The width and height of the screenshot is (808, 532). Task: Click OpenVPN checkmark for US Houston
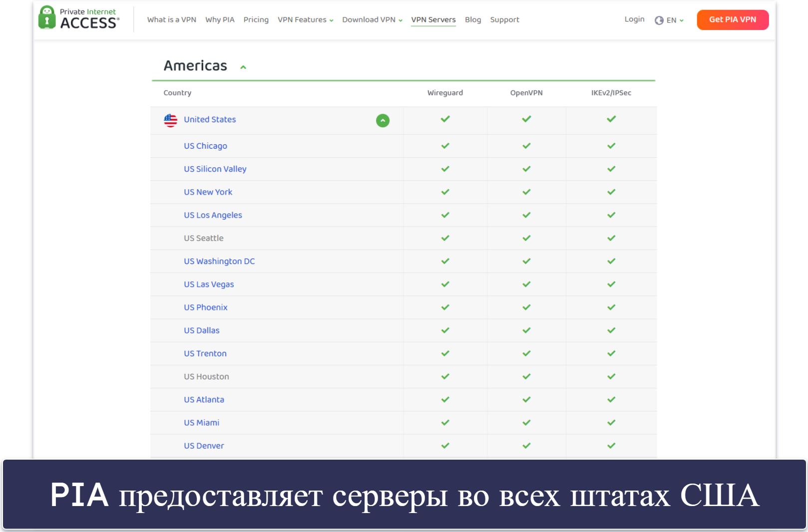point(526,376)
